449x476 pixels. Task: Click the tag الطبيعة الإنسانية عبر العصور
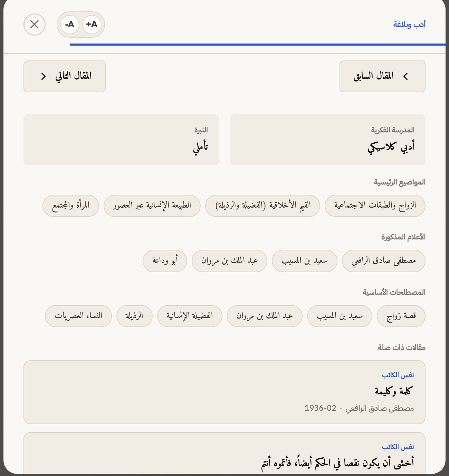click(x=152, y=206)
